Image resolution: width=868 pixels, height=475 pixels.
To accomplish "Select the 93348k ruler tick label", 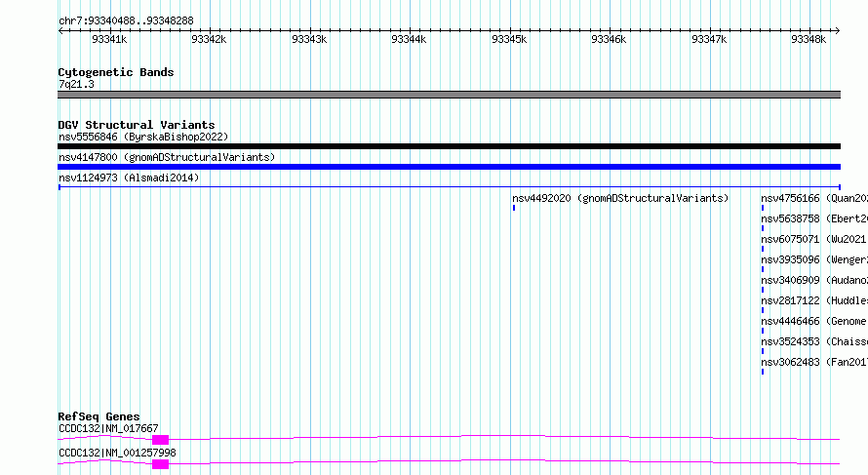I will [x=809, y=39].
